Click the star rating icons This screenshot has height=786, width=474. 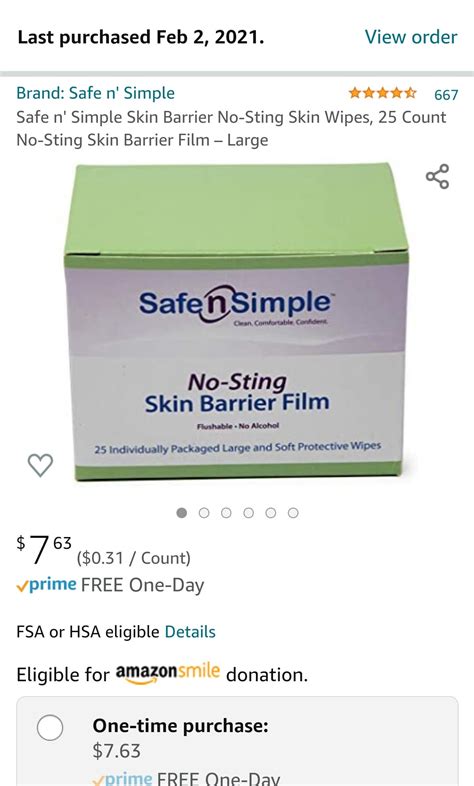click(382, 93)
